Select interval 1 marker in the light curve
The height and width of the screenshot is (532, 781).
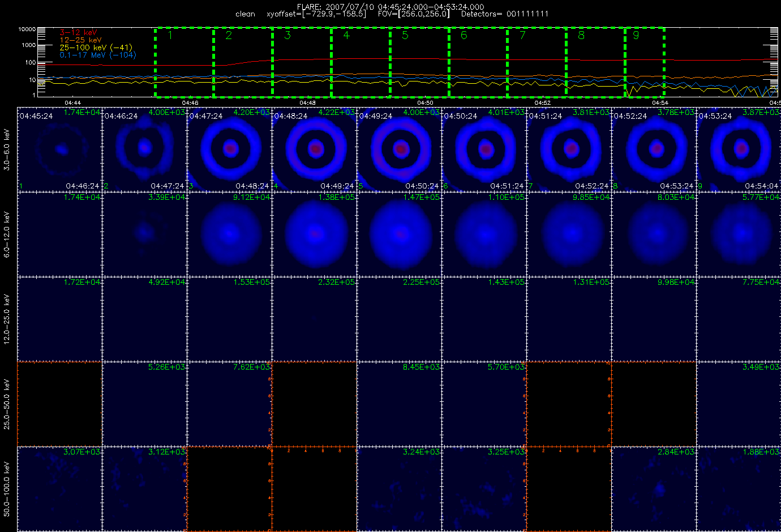pos(170,35)
